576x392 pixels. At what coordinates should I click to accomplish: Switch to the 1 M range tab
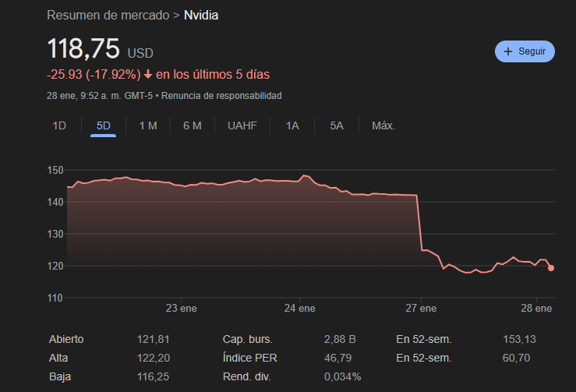click(x=148, y=125)
